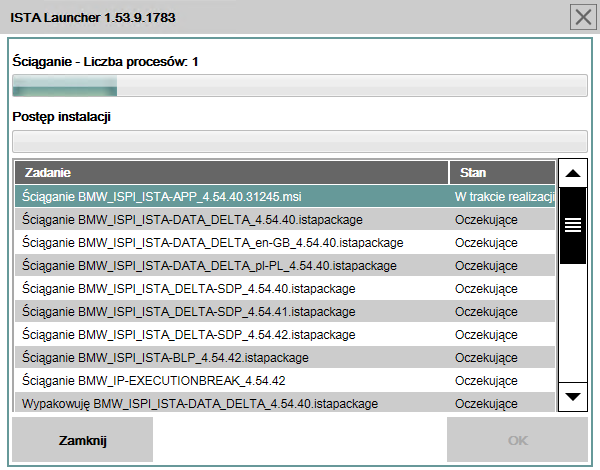Select row ISTA_DELTA-SDP_4.54.42.istapackage
The width and height of the screenshot is (600, 470).
point(285,334)
